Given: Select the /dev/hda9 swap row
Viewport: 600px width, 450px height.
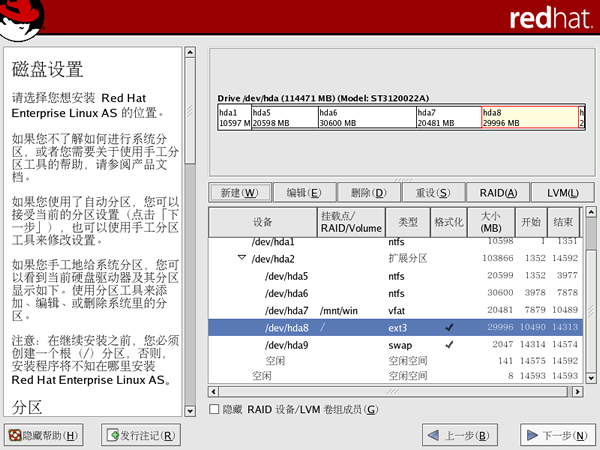Looking at the screenshot, I should (395, 345).
